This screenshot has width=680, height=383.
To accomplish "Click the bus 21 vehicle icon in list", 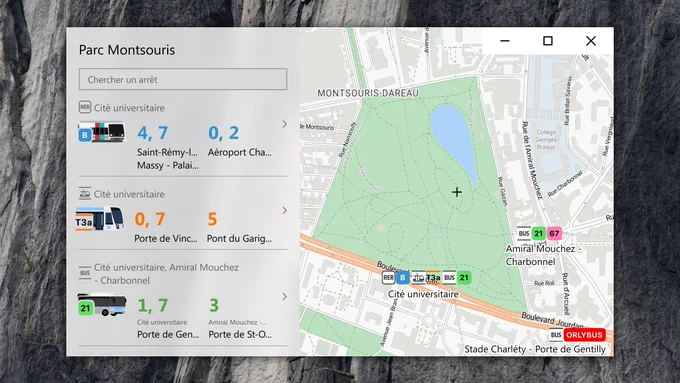I will pyautogui.click(x=102, y=305).
